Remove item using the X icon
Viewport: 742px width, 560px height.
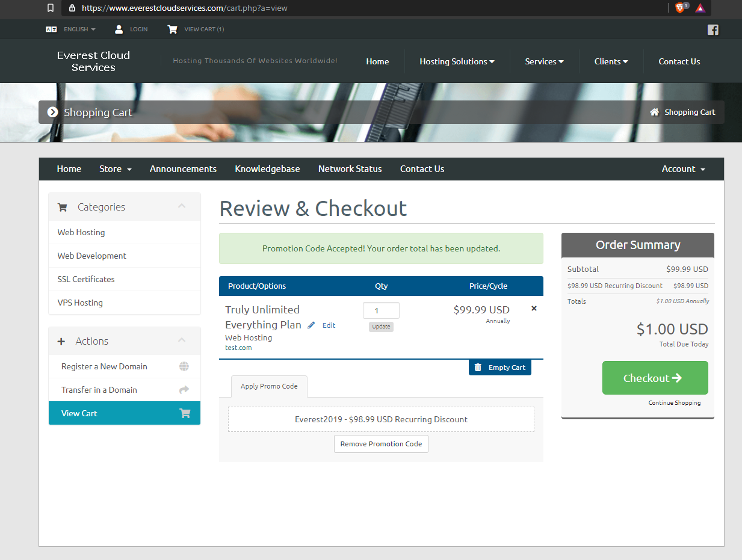coord(534,309)
